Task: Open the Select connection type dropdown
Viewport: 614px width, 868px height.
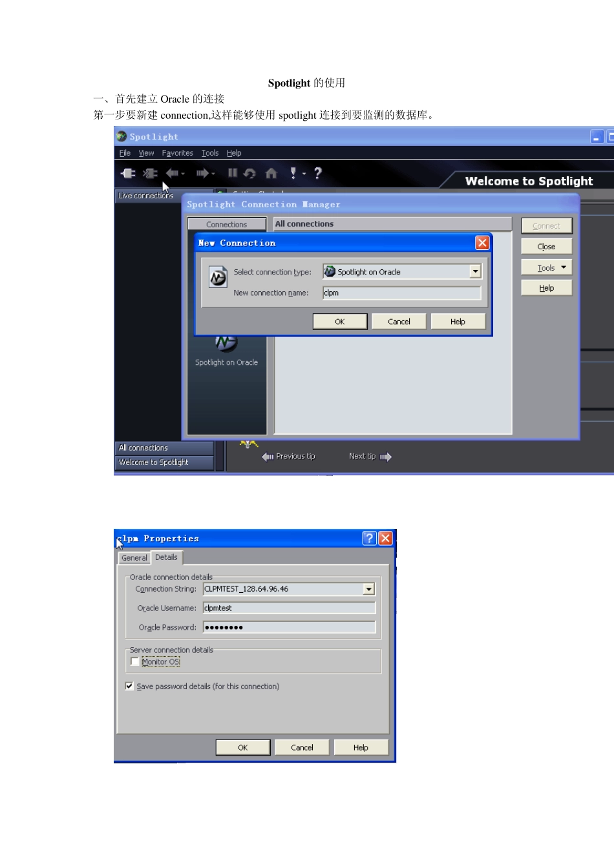Action: (476, 272)
